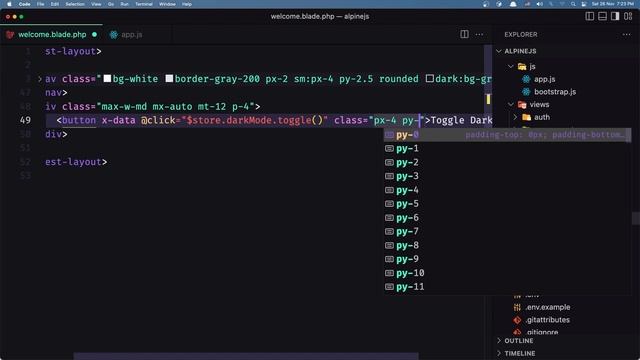The image size is (640, 360).
Task: Click the split editor right icon
Action: 464,34
